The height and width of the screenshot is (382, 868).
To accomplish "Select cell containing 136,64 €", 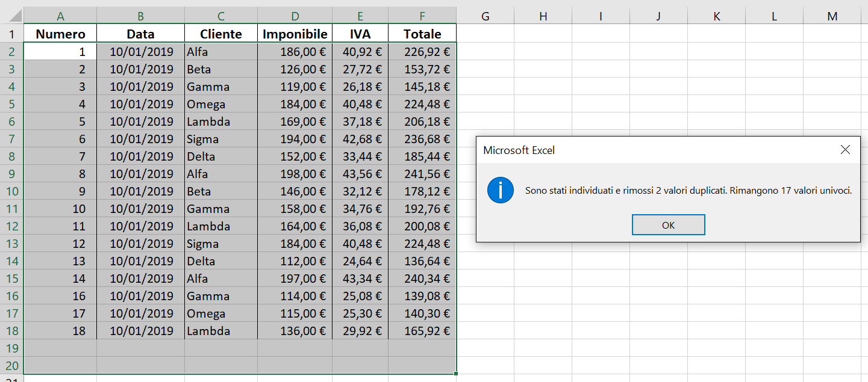I will [422, 261].
